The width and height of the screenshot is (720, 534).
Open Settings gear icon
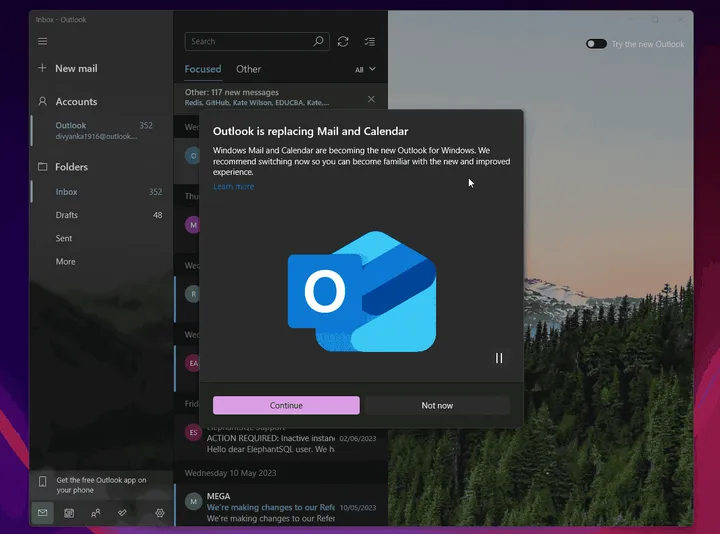(x=160, y=513)
